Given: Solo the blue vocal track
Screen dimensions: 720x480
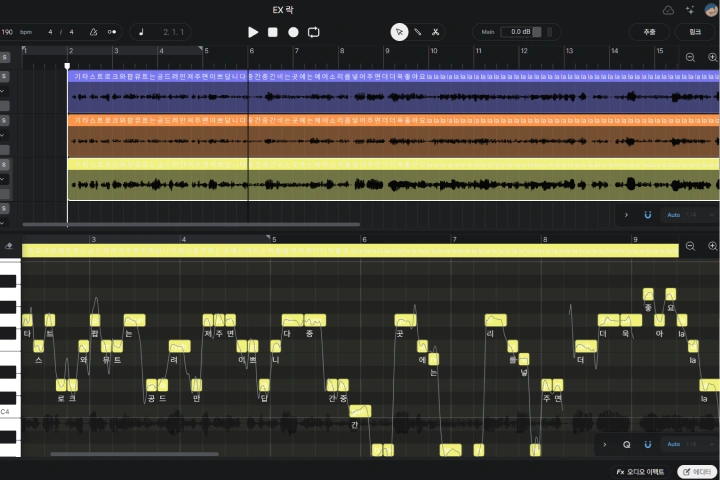Looking at the screenshot, I should tap(4, 76).
